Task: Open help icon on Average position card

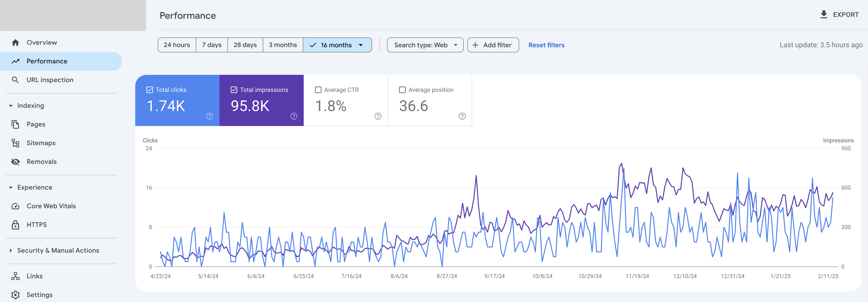Action: [x=462, y=116]
